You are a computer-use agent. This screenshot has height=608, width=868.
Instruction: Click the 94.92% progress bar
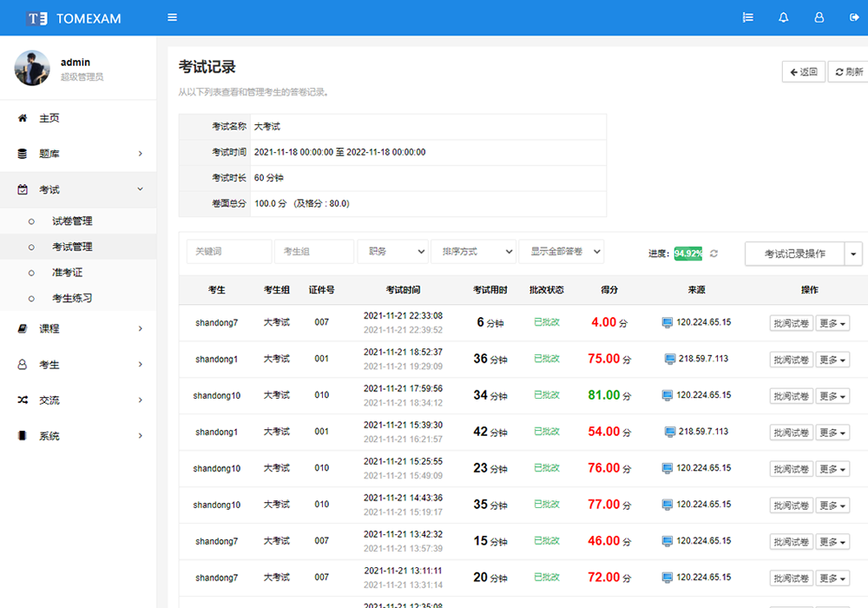(688, 254)
